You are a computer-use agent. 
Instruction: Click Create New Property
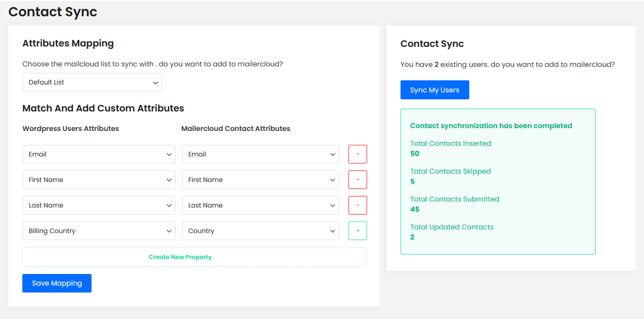pos(194,257)
